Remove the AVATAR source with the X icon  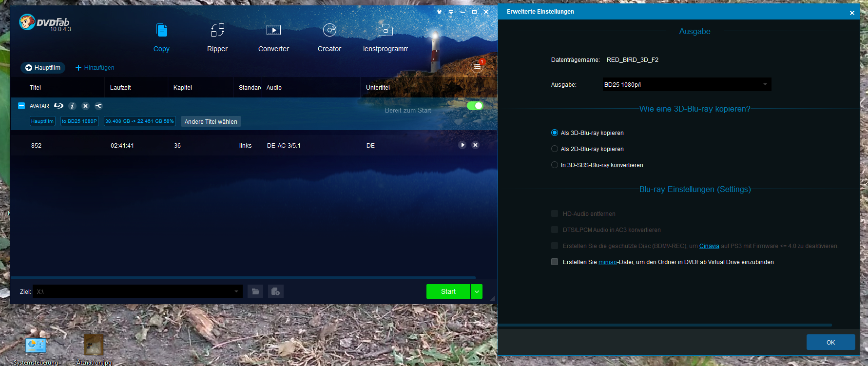[x=85, y=106]
